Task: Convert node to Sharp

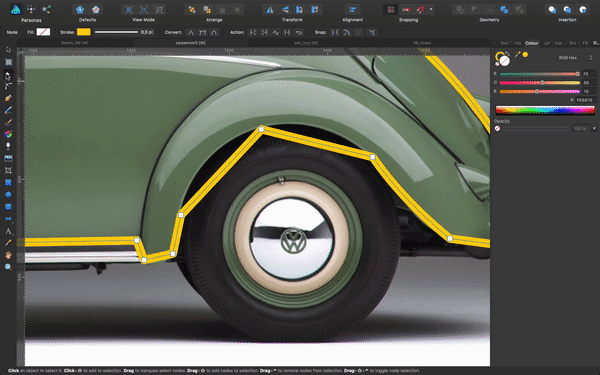Action: (191, 33)
